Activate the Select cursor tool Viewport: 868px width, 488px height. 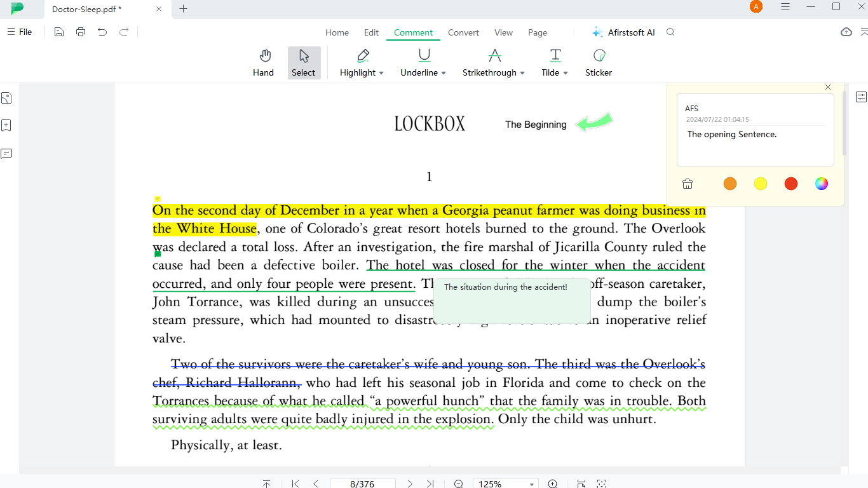304,63
